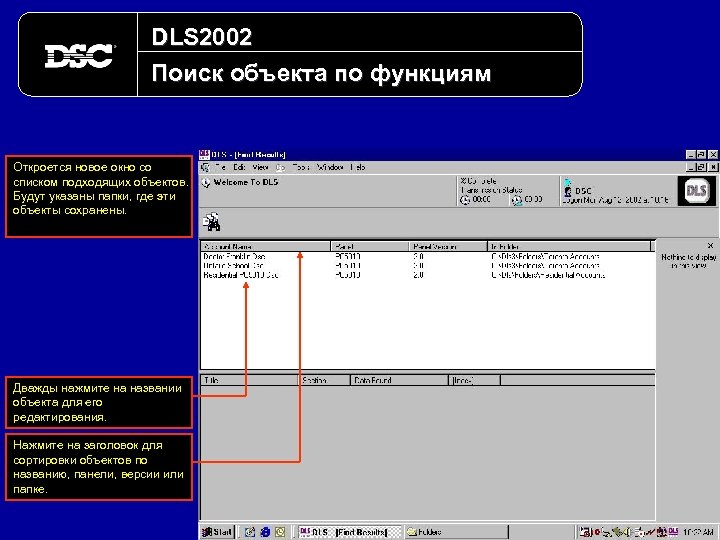Image resolution: width=720 pixels, height=540 pixels.
Task: Click the Index column header in lower pane
Action: tap(474, 380)
